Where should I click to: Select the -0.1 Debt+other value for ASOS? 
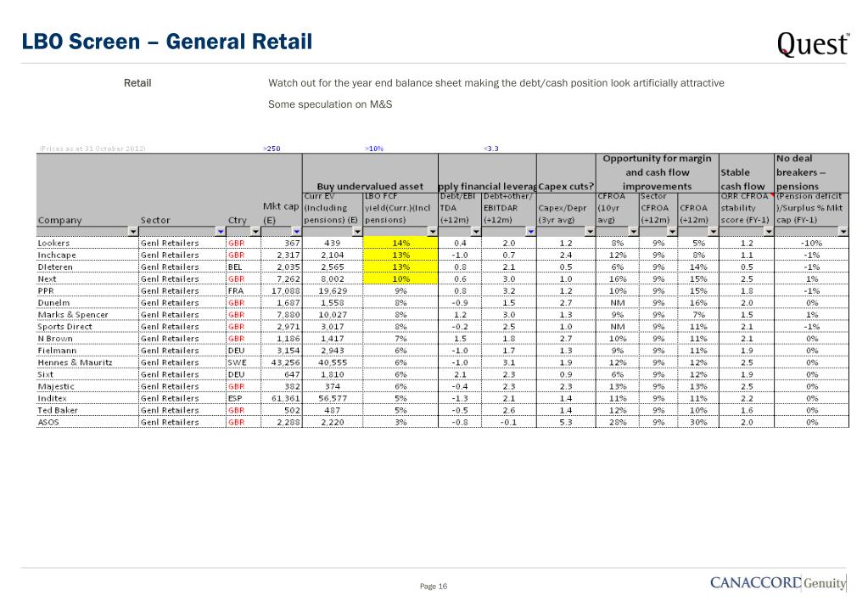coord(508,422)
